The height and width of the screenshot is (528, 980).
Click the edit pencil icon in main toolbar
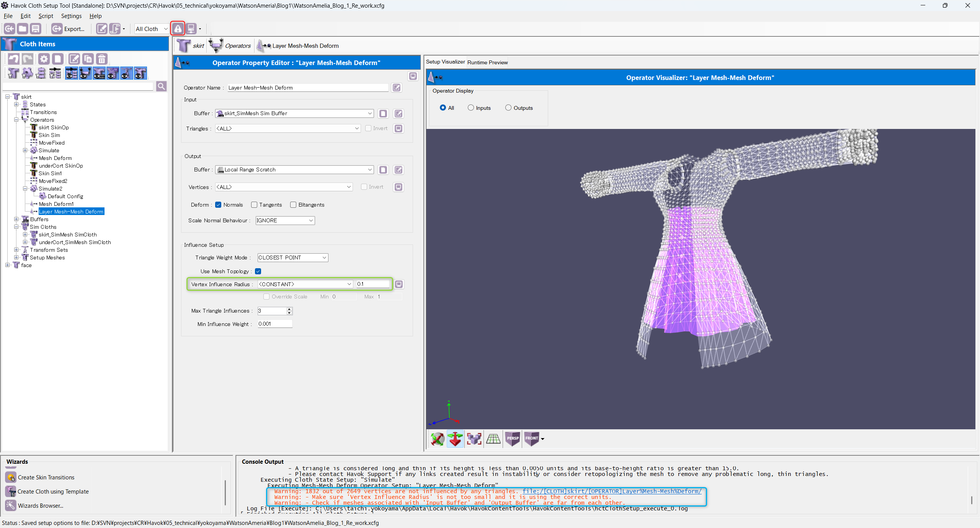point(101,29)
